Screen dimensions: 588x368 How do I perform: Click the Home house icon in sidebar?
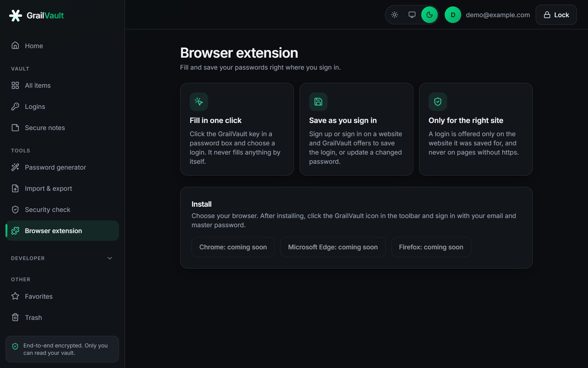[x=15, y=45]
